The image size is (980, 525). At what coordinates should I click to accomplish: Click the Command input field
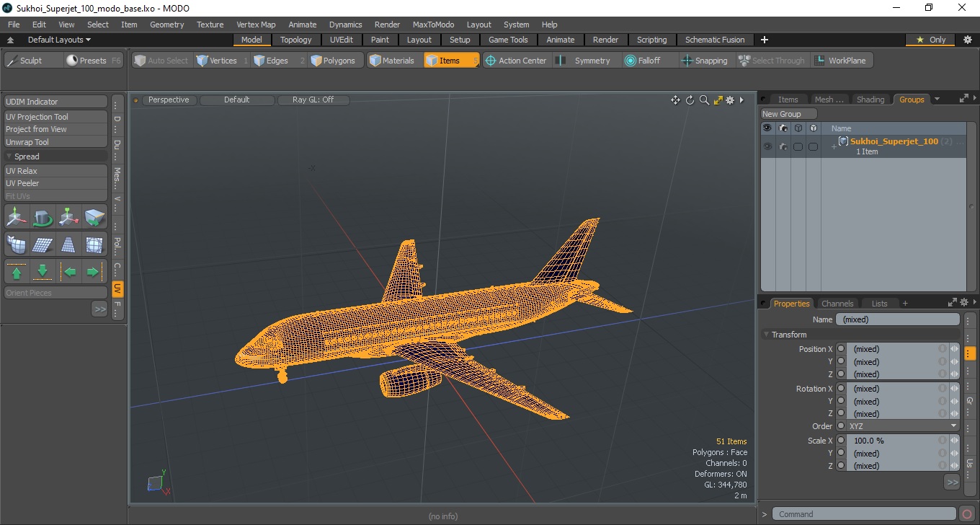coord(865,514)
